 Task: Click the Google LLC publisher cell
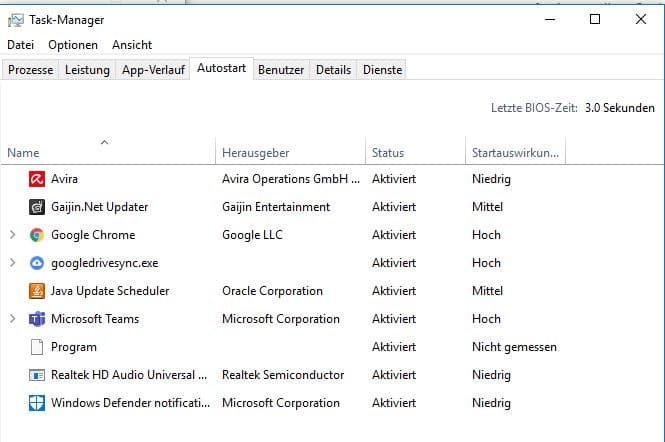252,235
